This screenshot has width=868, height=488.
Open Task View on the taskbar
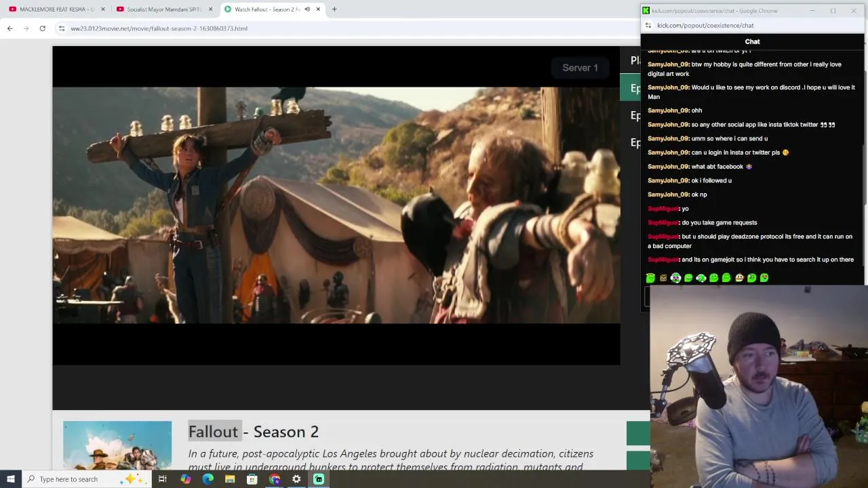(163, 479)
